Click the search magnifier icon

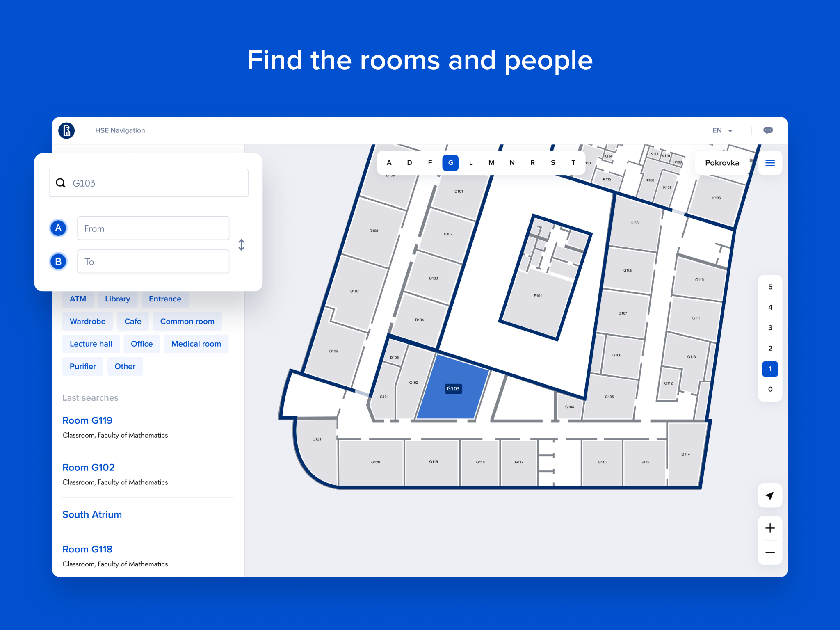(x=61, y=183)
